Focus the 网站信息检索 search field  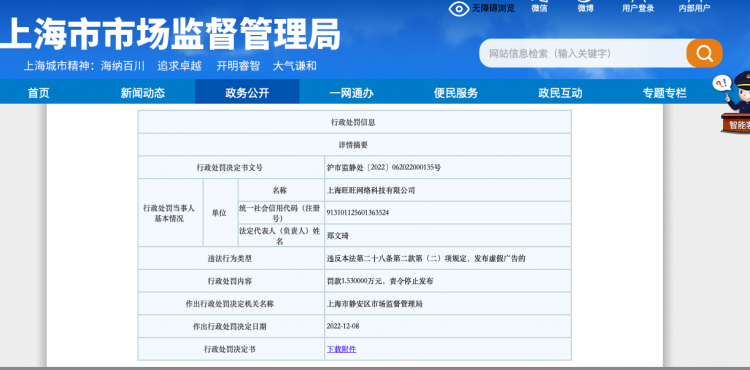coord(584,53)
